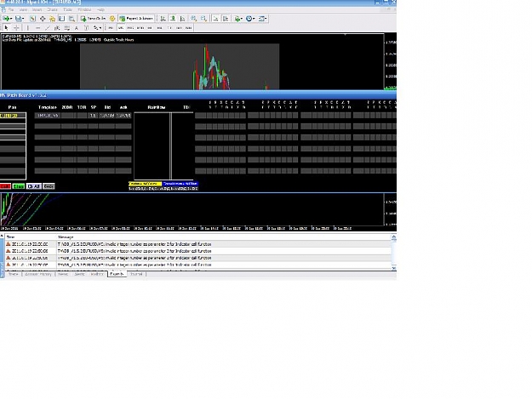Image resolution: width=532 pixels, height=399 pixels.
Task: Select the M15 timeframe button
Action: 130,28
